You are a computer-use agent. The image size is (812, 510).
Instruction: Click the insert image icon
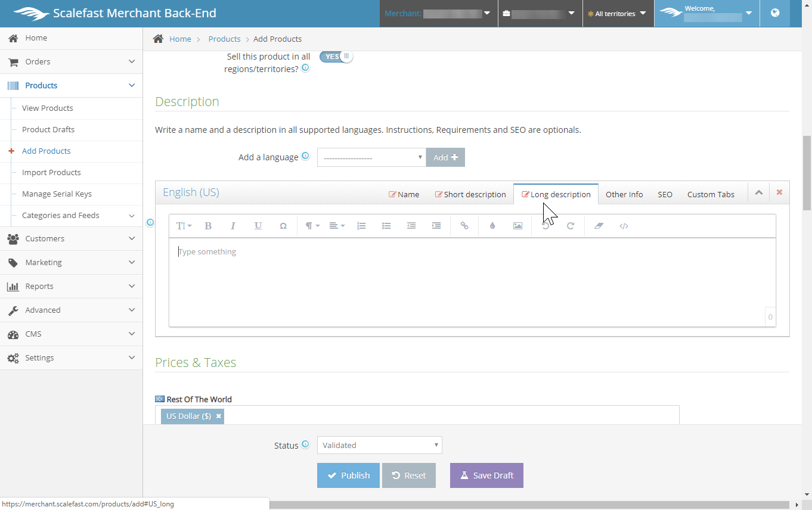pos(517,226)
